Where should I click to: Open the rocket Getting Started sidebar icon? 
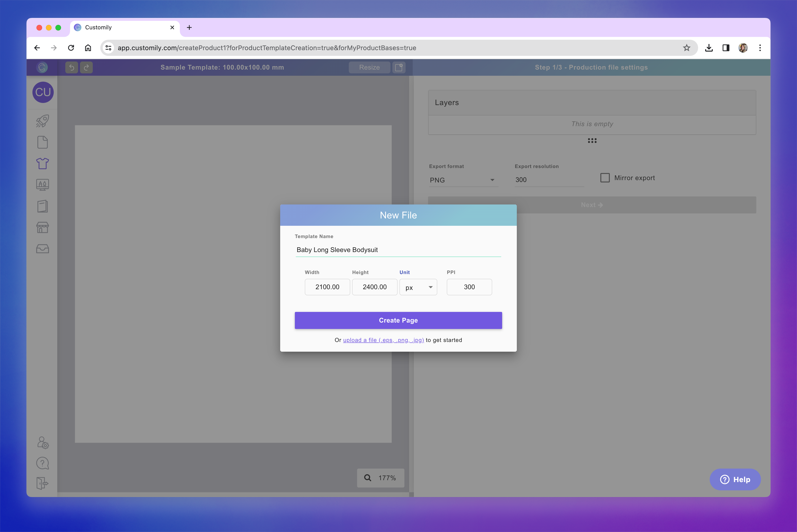(x=42, y=121)
